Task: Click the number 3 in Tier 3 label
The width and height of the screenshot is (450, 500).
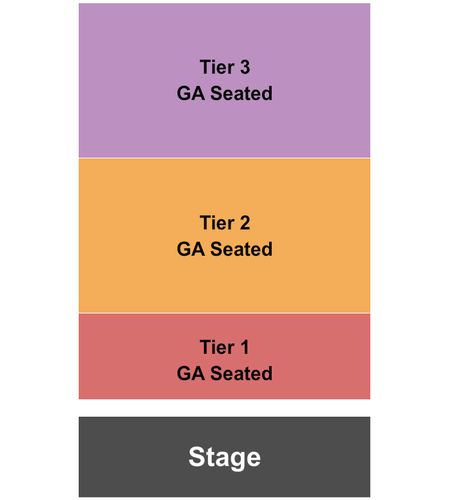Action: pos(245,67)
